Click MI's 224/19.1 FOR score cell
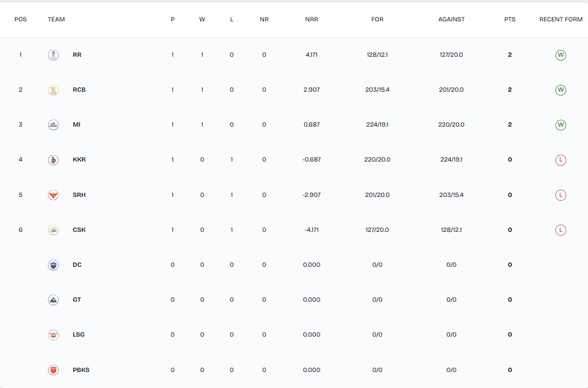Screen dimensions: 588x388 tap(377, 125)
